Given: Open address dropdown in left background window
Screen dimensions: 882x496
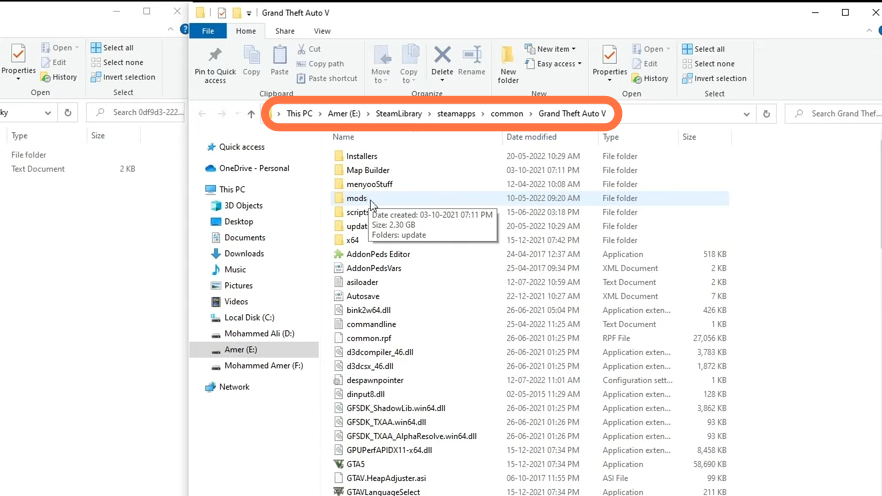Looking at the screenshot, I should click(48, 112).
